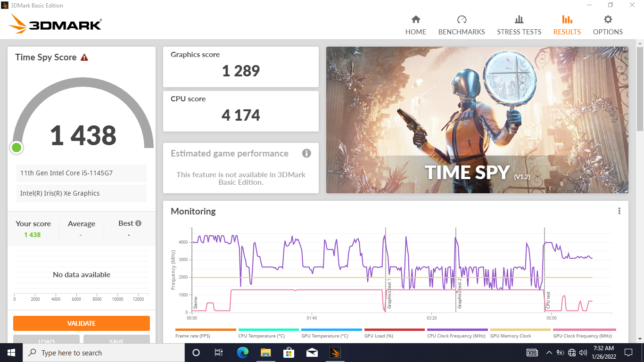Launch Microsoft Edge from taskbar
Viewport: 644px width, 362px height.
point(242,353)
